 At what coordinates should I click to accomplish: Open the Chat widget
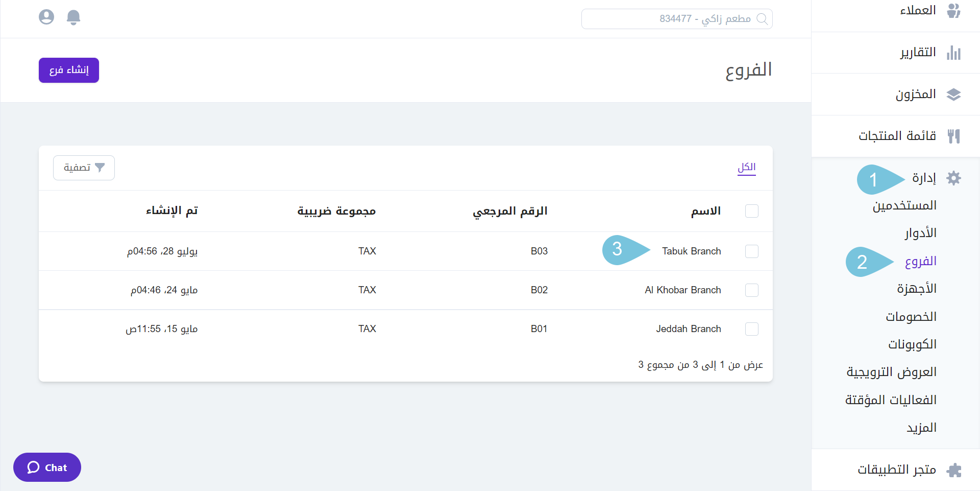click(47, 467)
